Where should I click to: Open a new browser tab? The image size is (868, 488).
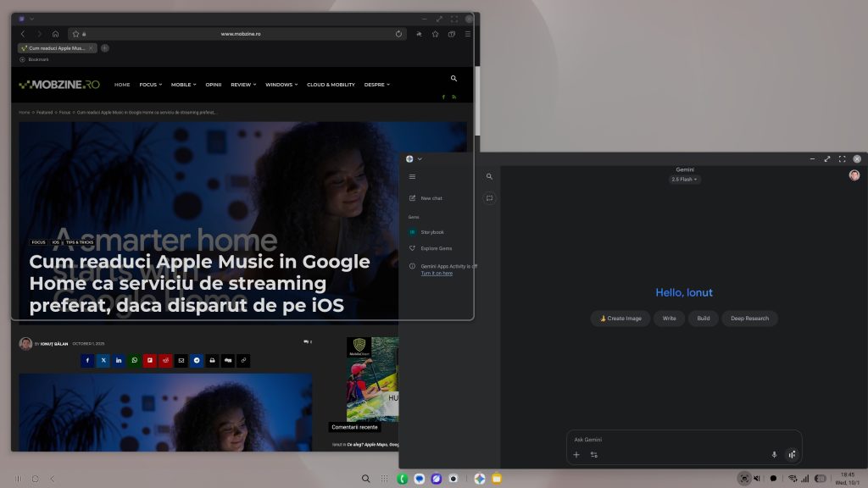click(105, 48)
